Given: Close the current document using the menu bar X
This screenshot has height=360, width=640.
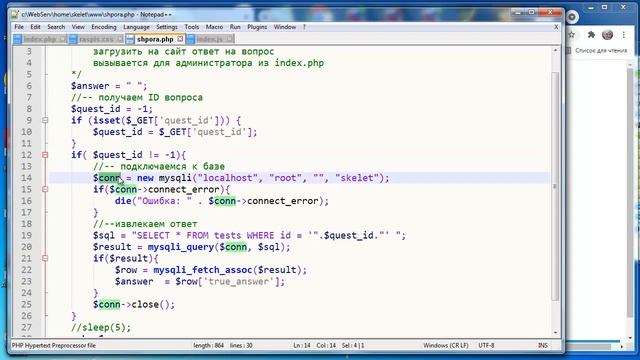Looking at the screenshot, I should coord(556,27).
